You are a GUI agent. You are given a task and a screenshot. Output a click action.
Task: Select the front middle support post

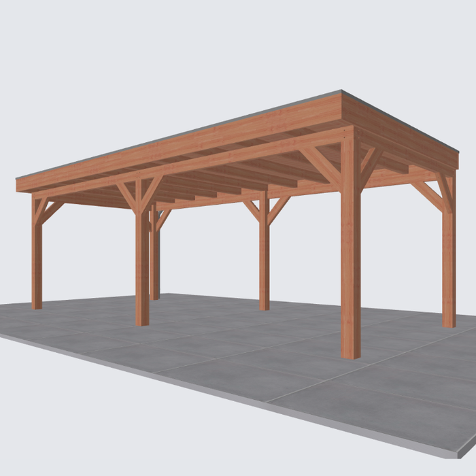pyautogui.click(x=141, y=272)
